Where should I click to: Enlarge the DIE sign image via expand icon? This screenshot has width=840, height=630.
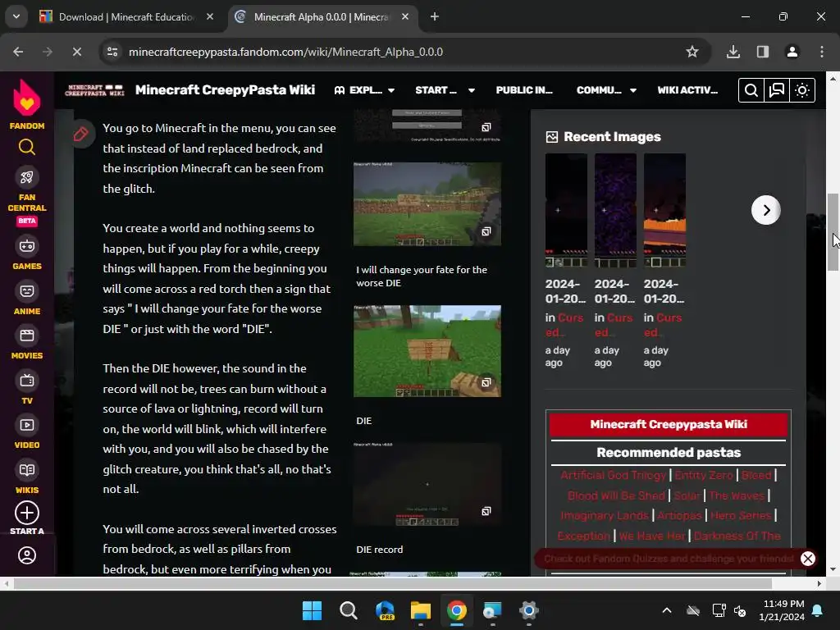486,382
